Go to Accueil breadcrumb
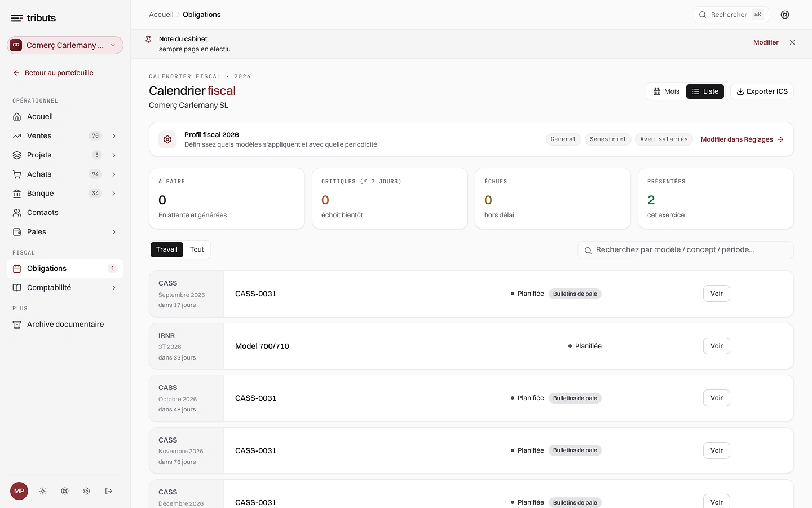The image size is (812, 508). pos(161,15)
